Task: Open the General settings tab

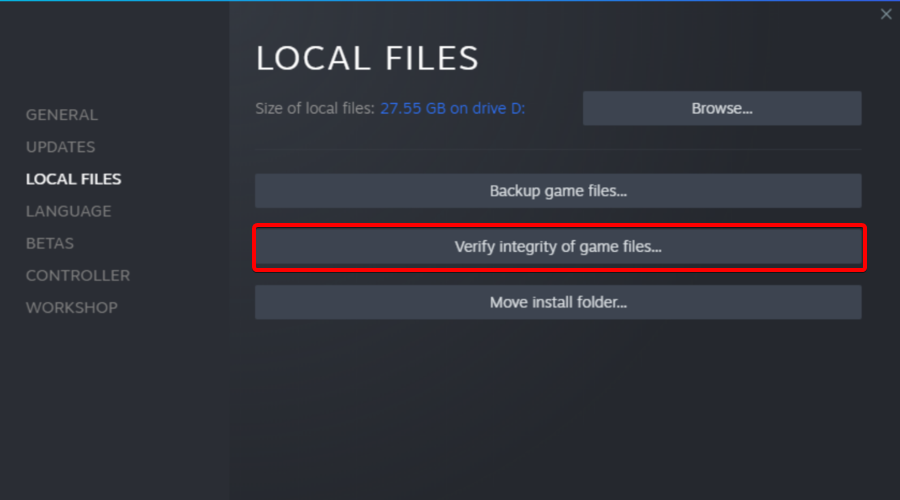Action: [61, 115]
